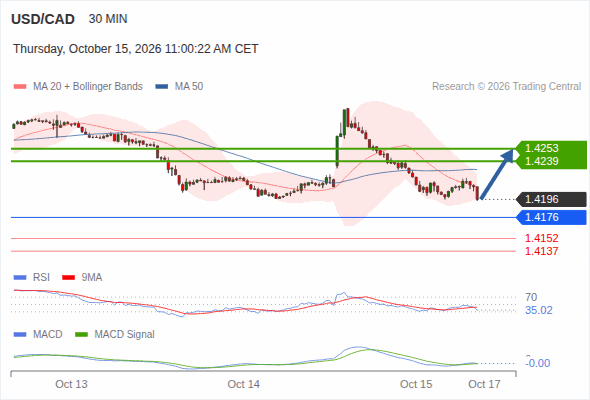Click the blue upward forecast arrow
Image resolution: width=590 pixels, height=400 pixels.
coord(497,174)
